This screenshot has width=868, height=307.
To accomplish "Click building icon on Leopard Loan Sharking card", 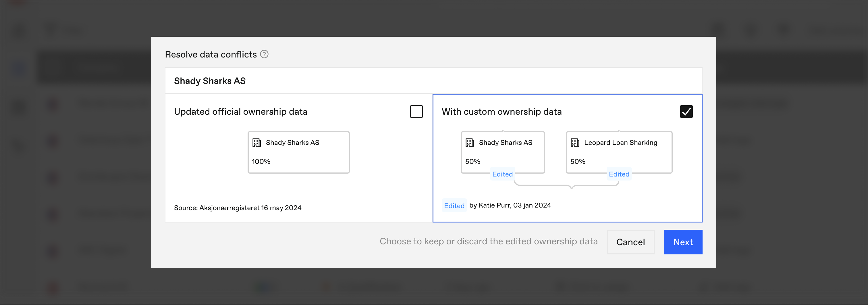I will click(x=575, y=143).
